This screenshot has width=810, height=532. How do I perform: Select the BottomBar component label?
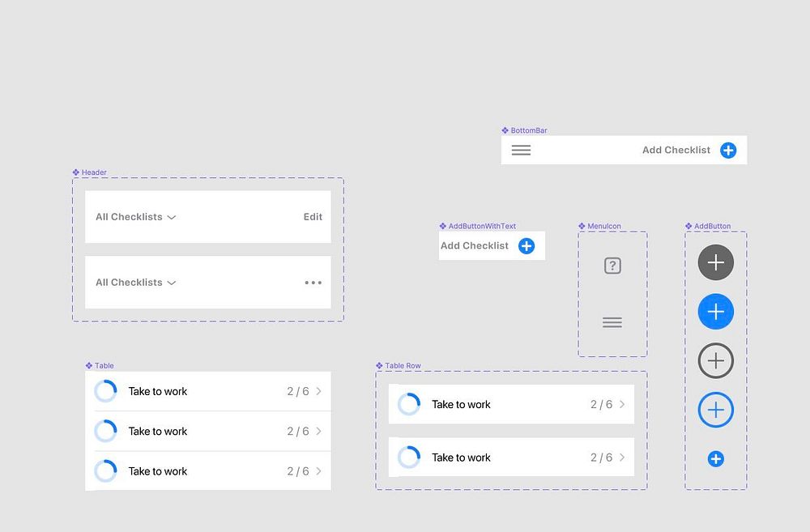524,130
